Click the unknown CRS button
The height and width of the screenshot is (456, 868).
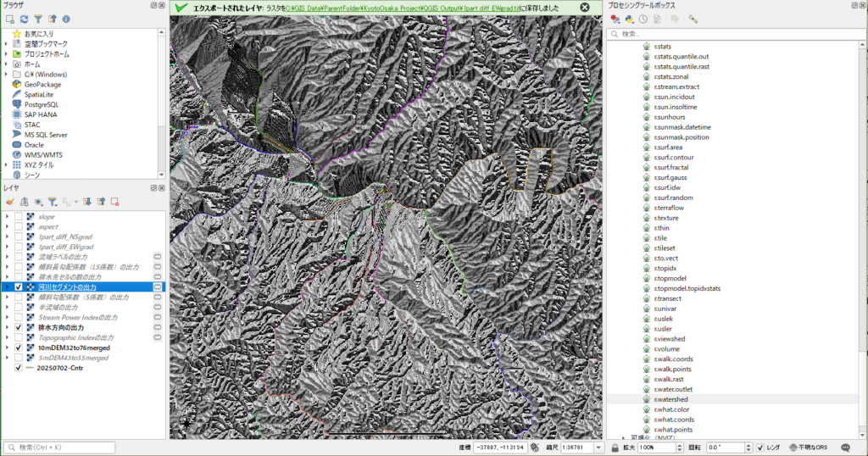810,447
